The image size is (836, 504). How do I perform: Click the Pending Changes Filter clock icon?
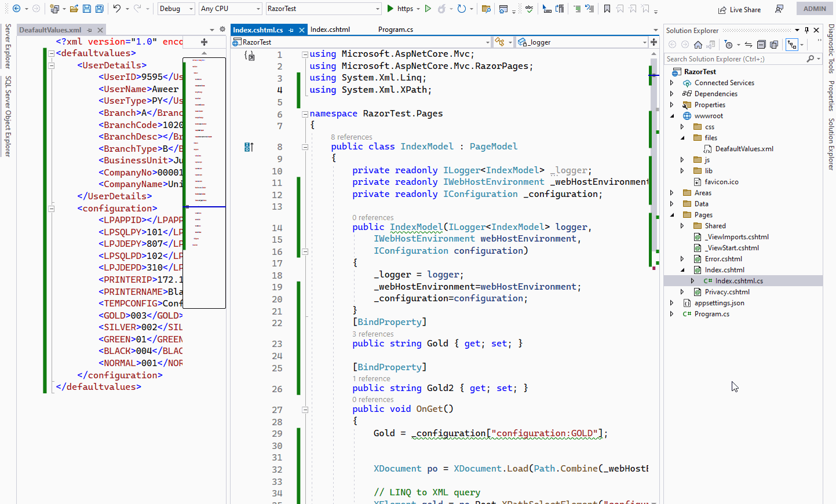(x=729, y=45)
